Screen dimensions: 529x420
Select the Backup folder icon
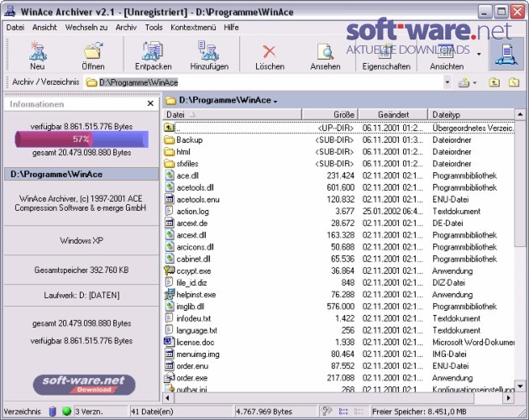[x=169, y=139]
